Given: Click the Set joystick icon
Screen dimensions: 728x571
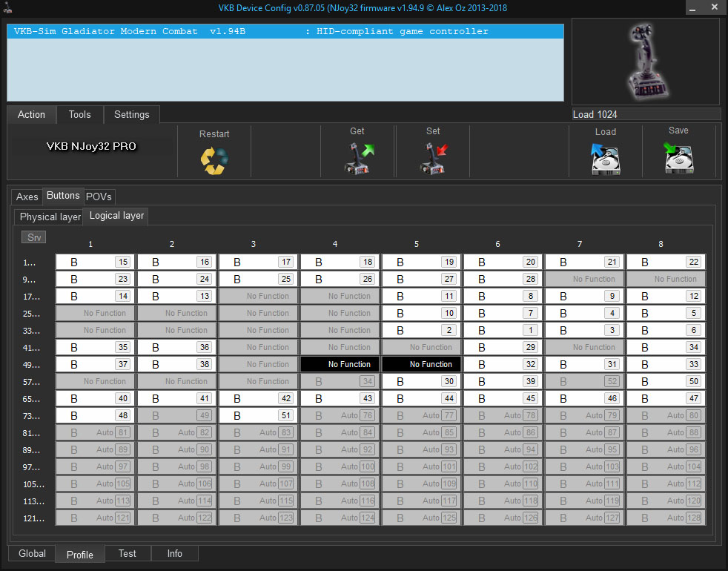Looking at the screenshot, I should tap(433, 158).
